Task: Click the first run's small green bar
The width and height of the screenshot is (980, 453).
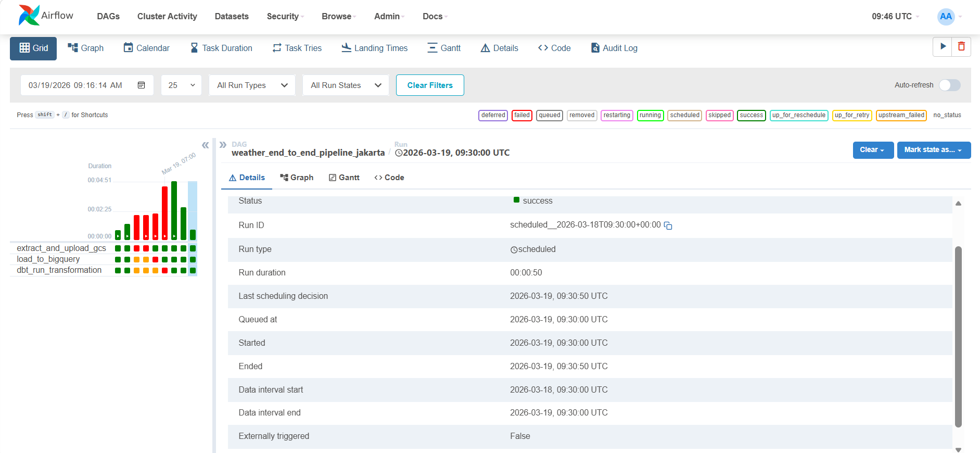Action: [x=118, y=235]
